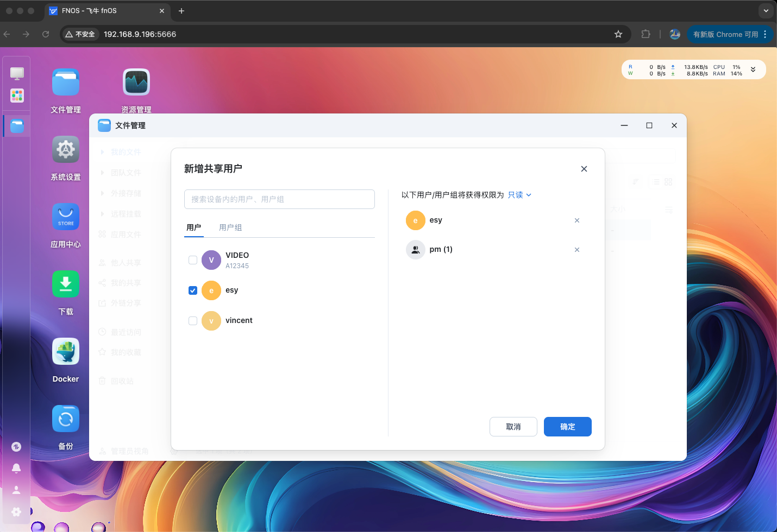Expand the Chrome tab search dropdown

tap(766, 11)
